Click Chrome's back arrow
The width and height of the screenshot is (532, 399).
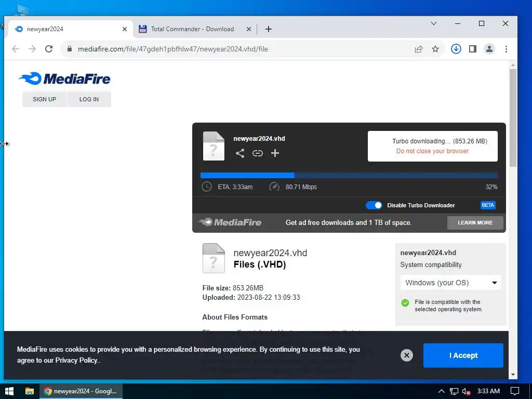tap(16, 49)
